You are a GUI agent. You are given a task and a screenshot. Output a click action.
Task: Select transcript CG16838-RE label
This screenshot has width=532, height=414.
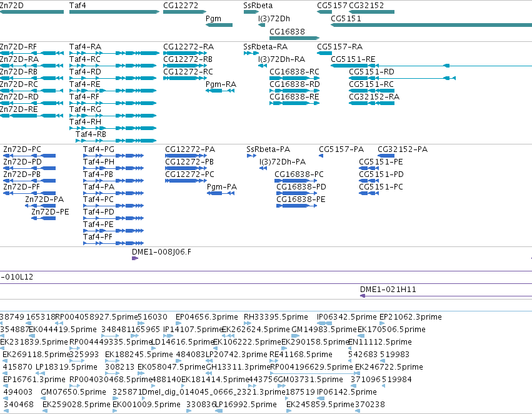(x=294, y=97)
